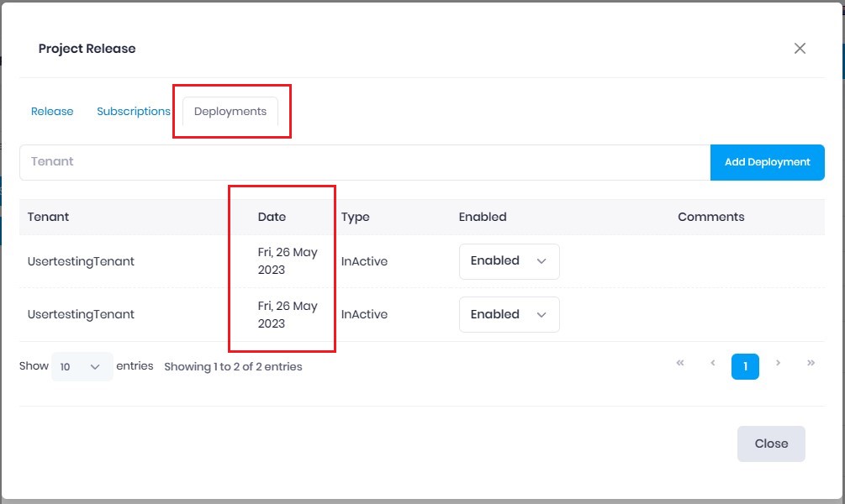Image resolution: width=845 pixels, height=504 pixels.
Task: Switch to the Release tab
Action: pyautogui.click(x=52, y=111)
